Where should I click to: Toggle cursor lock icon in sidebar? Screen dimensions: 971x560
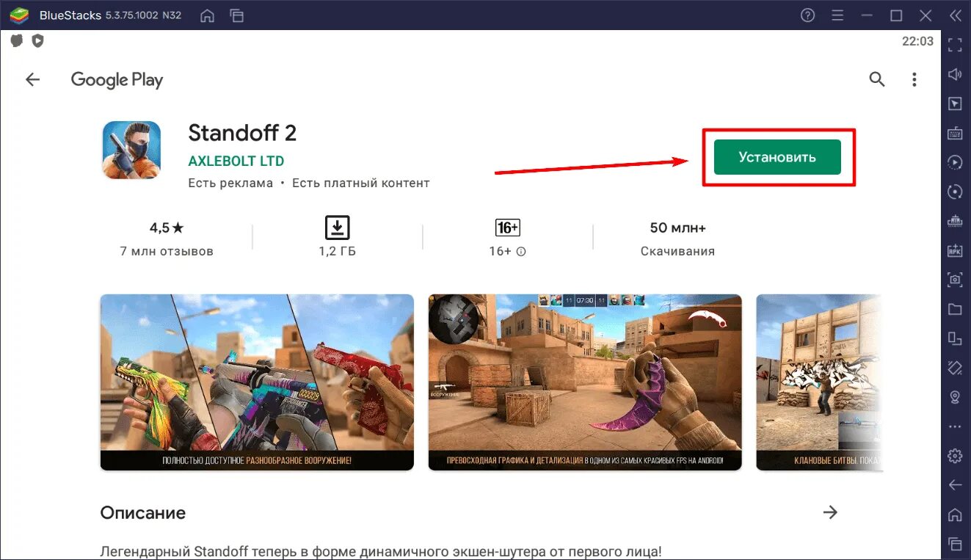pos(955,103)
